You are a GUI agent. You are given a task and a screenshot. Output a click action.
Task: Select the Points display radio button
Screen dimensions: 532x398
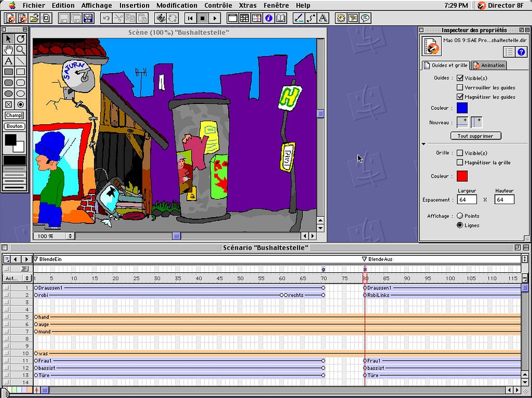point(460,216)
